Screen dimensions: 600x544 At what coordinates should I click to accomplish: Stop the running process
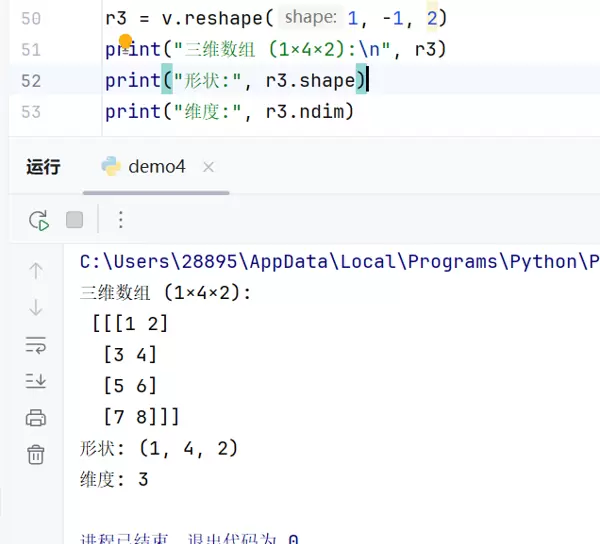pyautogui.click(x=74, y=220)
